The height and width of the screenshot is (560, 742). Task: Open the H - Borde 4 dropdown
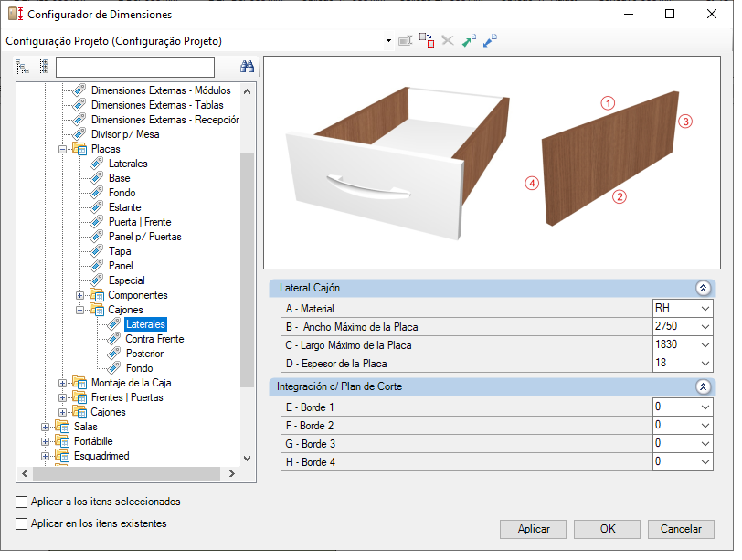[705, 462]
